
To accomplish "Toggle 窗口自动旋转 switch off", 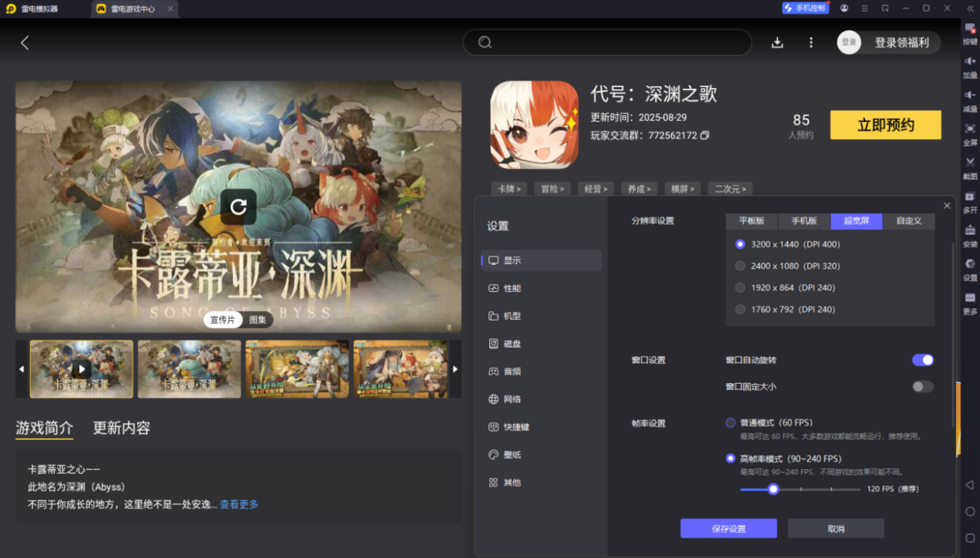I will pyautogui.click(x=923, y=360).
